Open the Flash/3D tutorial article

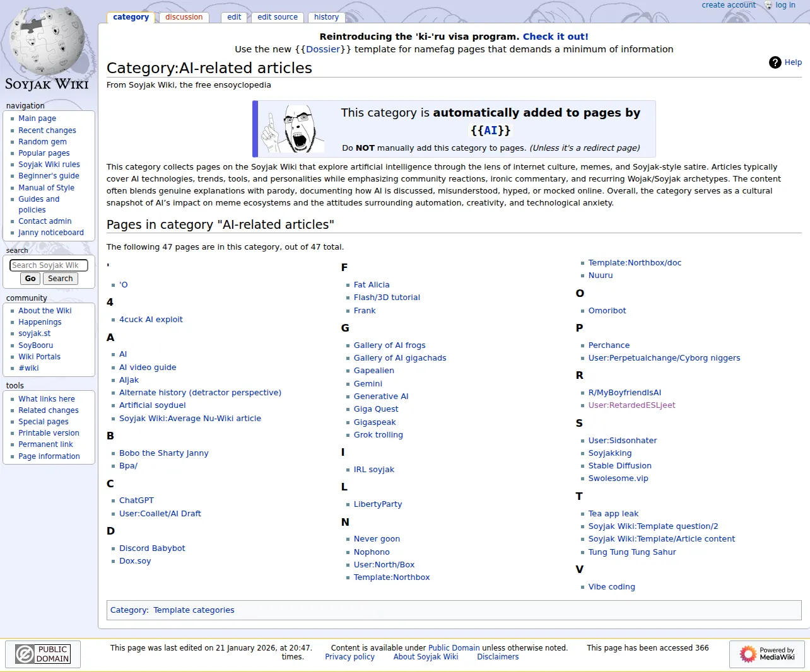point(387,298)
